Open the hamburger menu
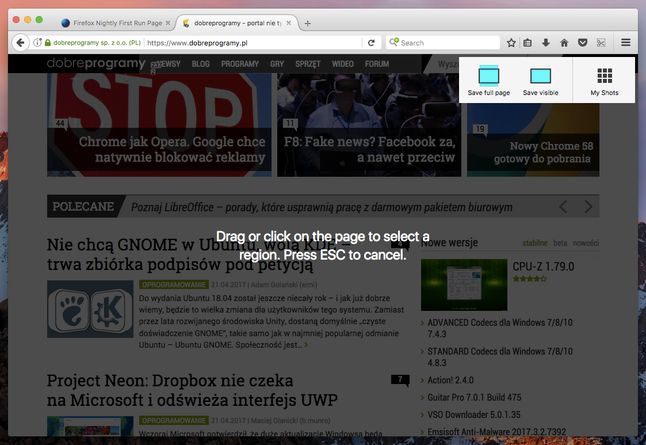Screen dimensions: 646x445 (626, 42)
